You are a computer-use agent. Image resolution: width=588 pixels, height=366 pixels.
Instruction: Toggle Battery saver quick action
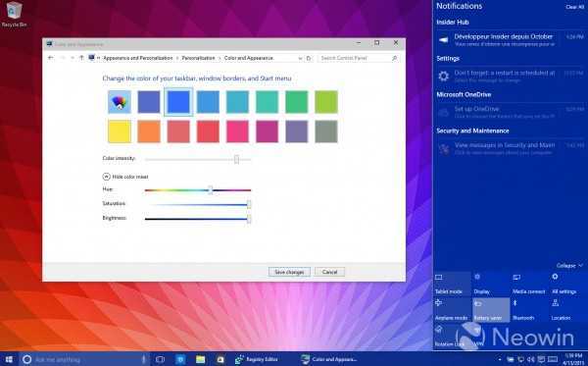(x=491, y=310)
